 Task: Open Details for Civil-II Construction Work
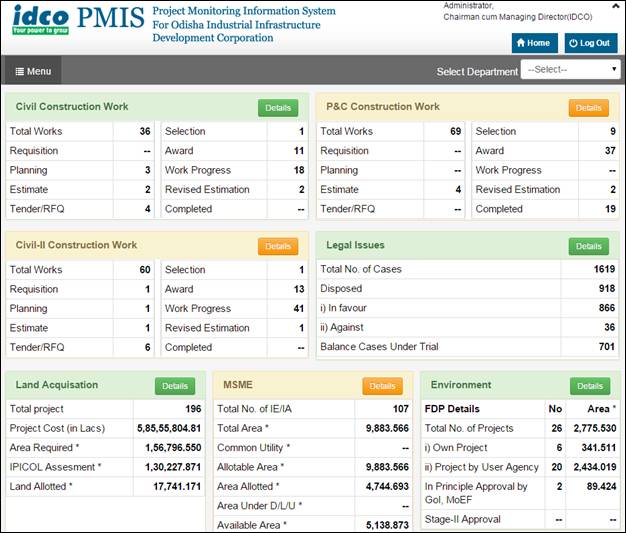[x=278, y=246]
